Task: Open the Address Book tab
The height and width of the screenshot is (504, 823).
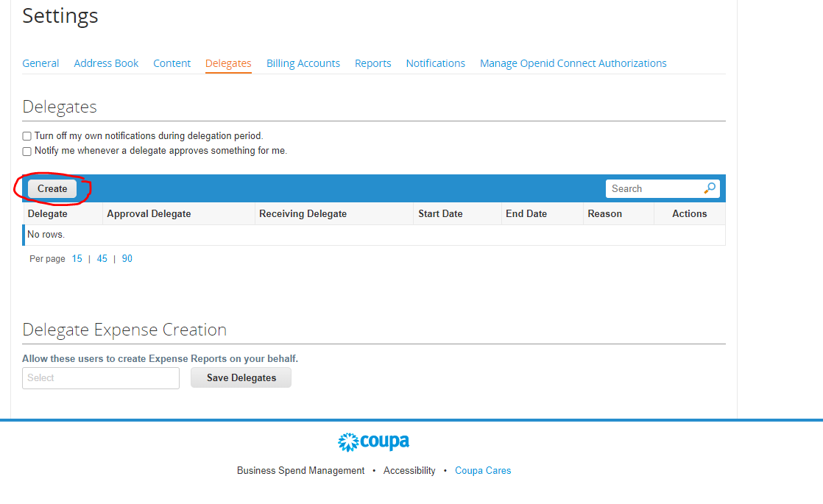Action: point(106,63)
